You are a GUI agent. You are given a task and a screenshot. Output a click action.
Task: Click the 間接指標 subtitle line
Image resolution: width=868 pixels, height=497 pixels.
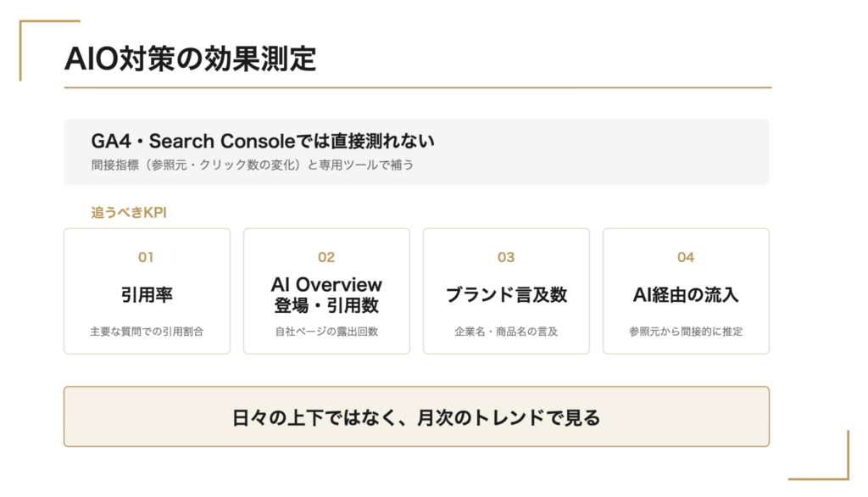point(252,165)
